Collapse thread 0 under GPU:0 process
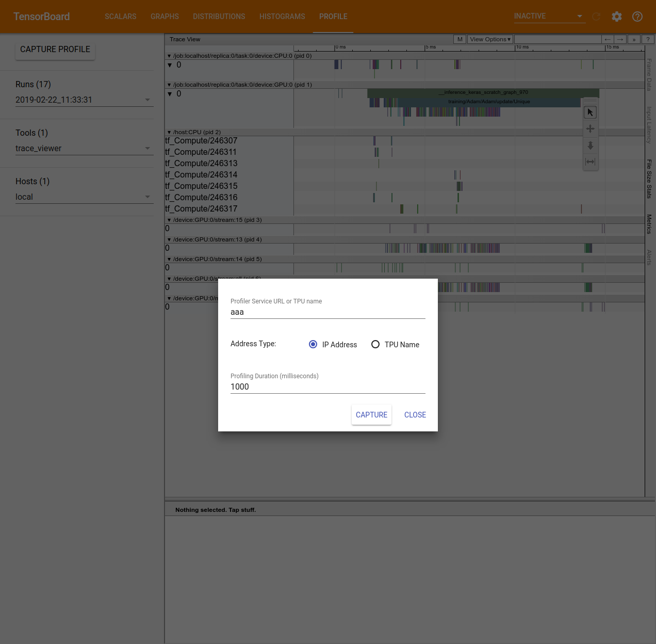The image size is (656, 644). coord(170,94)
